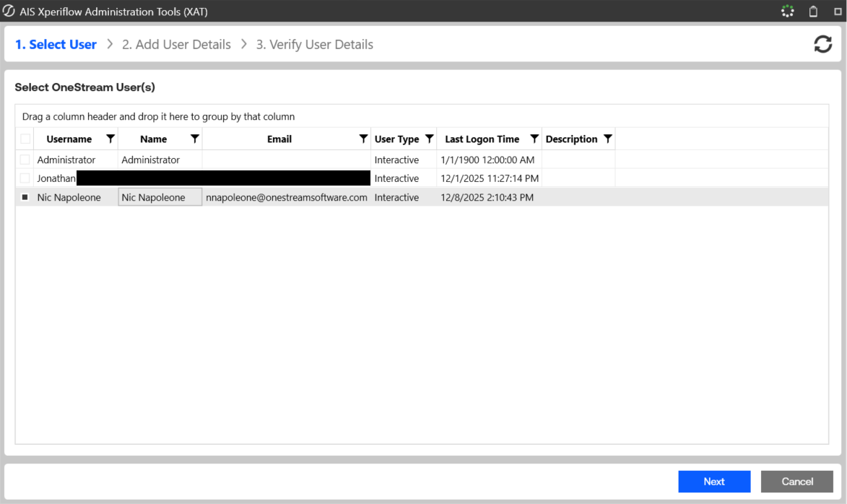The width and height of the screenshot is (847, 504).
Task: Open the Email column filter
Action: point(363,139)
